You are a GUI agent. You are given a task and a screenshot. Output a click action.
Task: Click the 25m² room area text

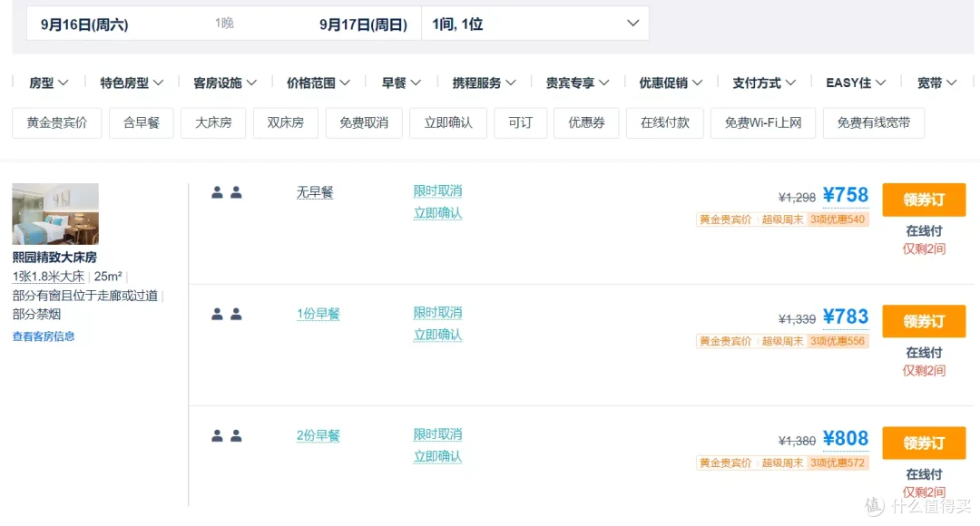click(x=108, y=276)
